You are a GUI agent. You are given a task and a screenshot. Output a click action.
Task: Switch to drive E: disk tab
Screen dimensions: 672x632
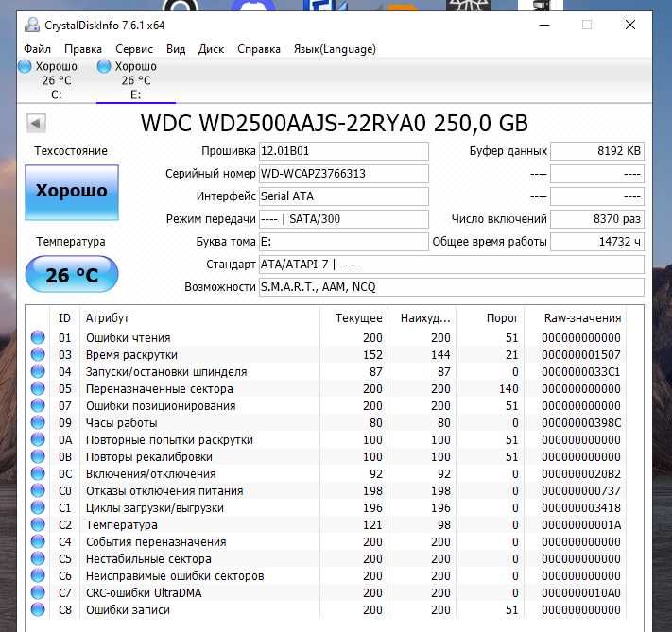pyautogui.click(x=136, y=80)
